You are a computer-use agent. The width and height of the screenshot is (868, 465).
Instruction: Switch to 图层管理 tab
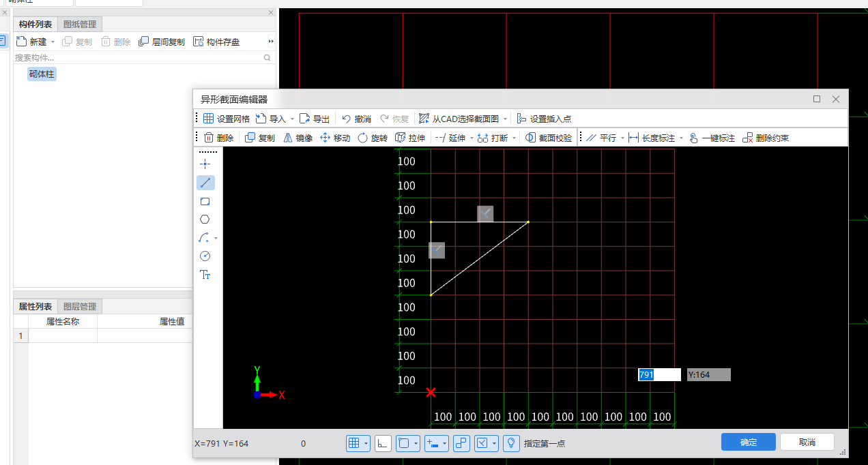79,306
